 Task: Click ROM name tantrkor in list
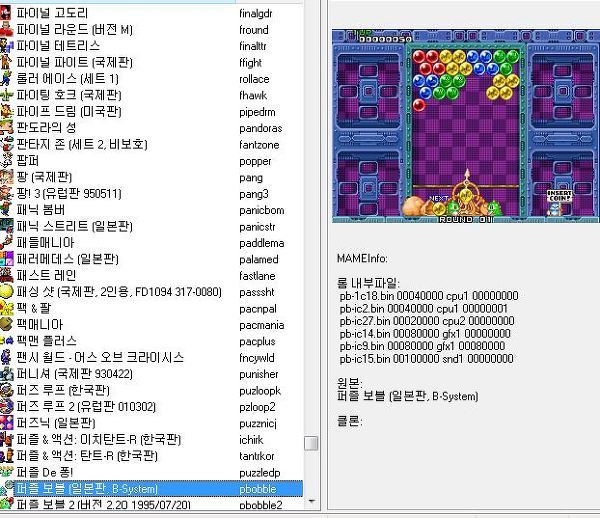click(257, 456)
